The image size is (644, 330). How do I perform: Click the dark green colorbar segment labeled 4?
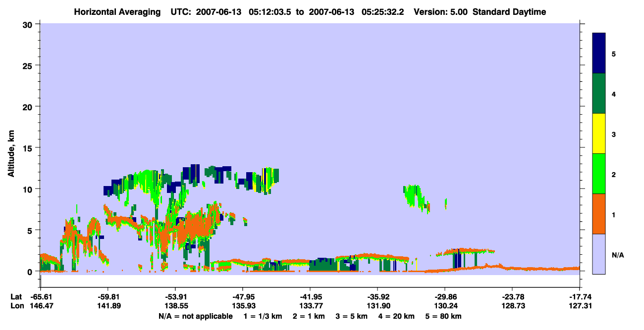coord(599,94)
